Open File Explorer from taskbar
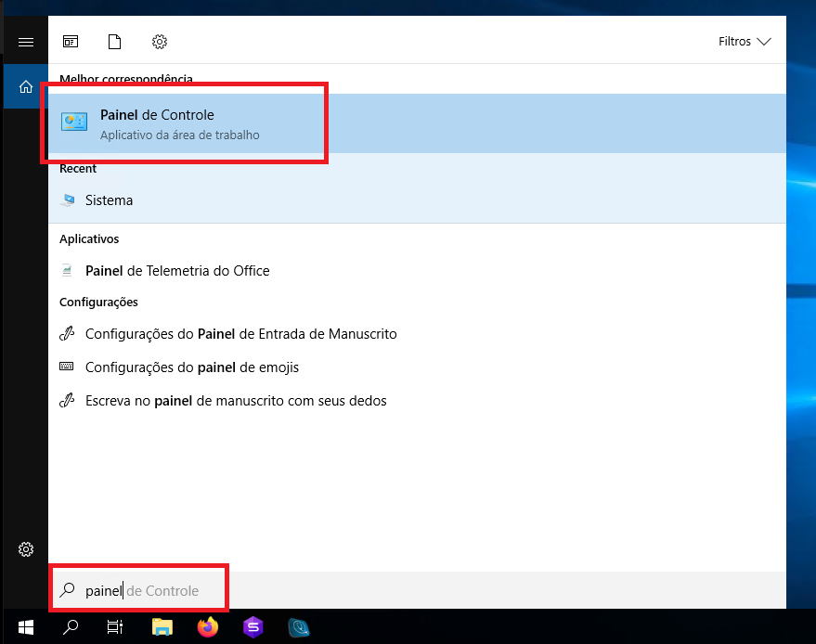816x644 pixels. point(162,627)
